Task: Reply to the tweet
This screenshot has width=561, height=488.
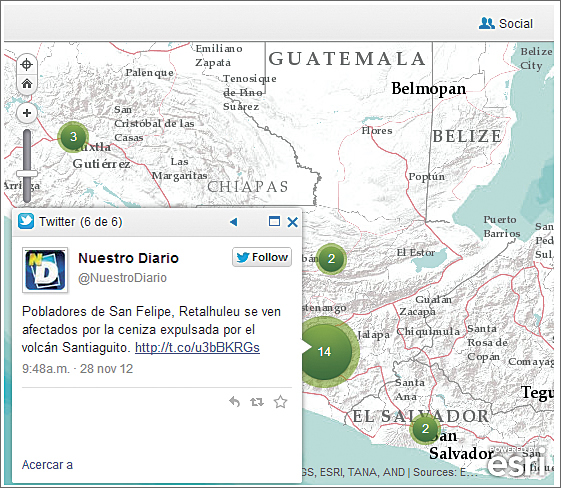Action: 235,402
